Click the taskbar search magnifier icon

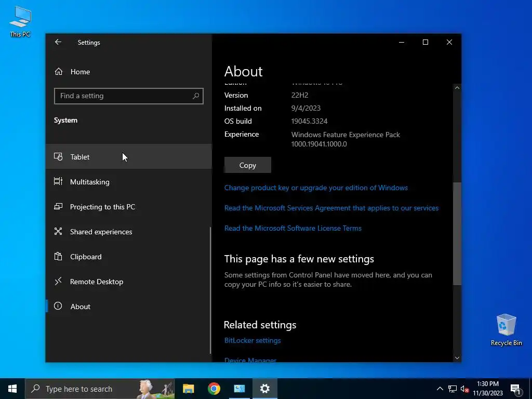point(35,389)
